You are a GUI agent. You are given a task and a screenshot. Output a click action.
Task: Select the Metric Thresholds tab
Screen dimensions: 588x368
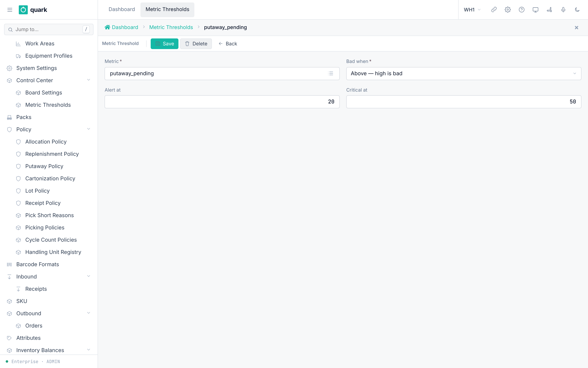[x=167, y=9]
